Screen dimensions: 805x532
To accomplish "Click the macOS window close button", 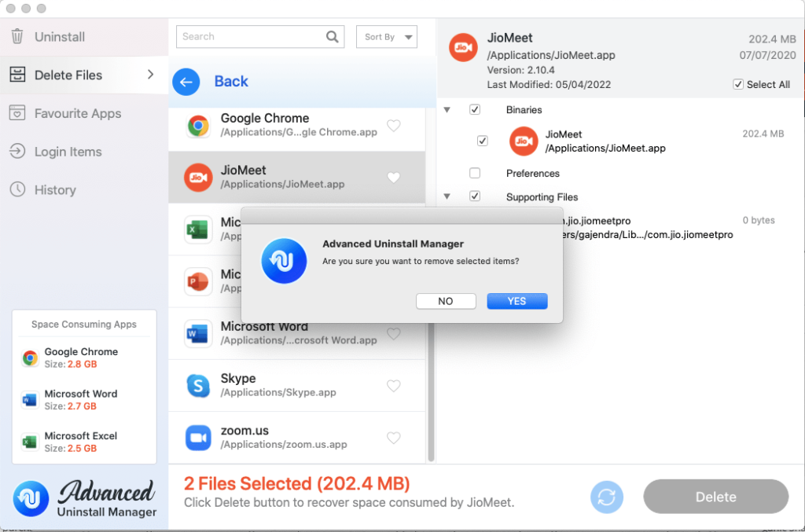I will pyautogui.click(x=11, y=9).
